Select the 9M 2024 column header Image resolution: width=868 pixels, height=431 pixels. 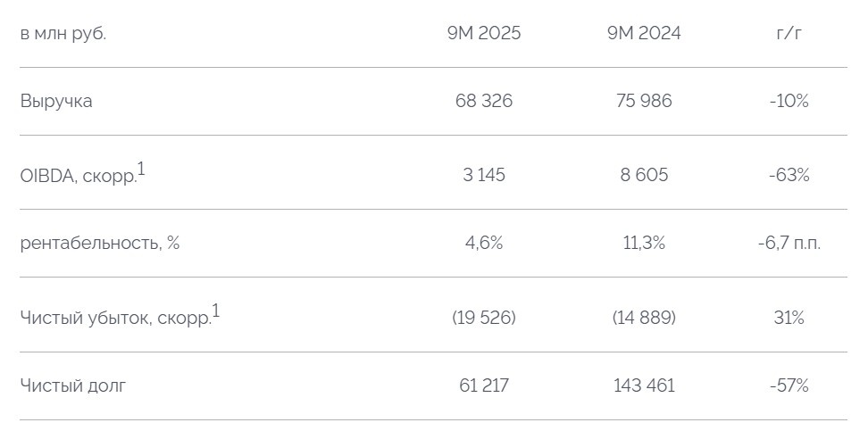(644, 34)
